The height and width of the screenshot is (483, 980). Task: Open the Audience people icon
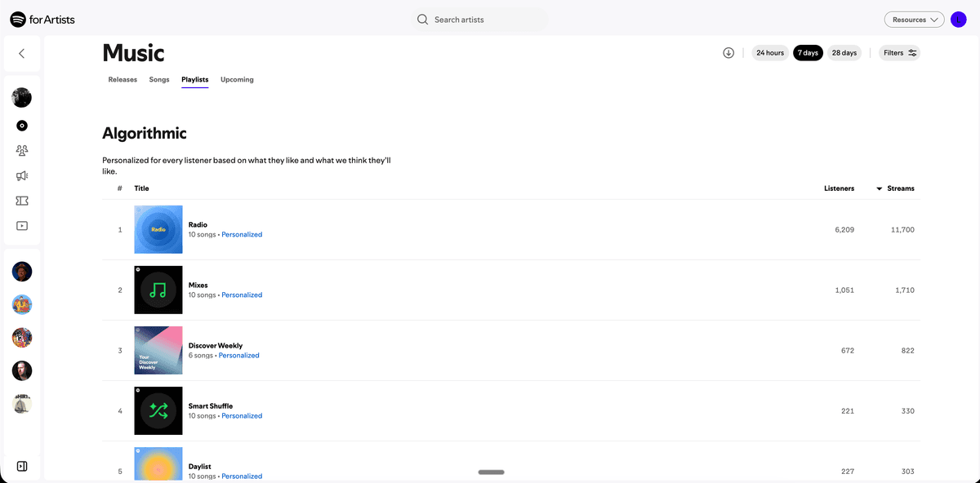click(x=22, y=151)
